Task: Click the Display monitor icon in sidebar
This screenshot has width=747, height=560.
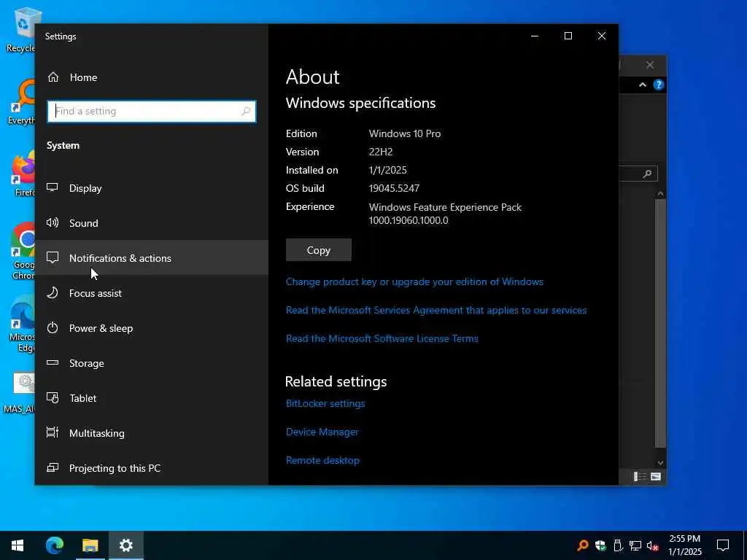Action: (53, 187)
